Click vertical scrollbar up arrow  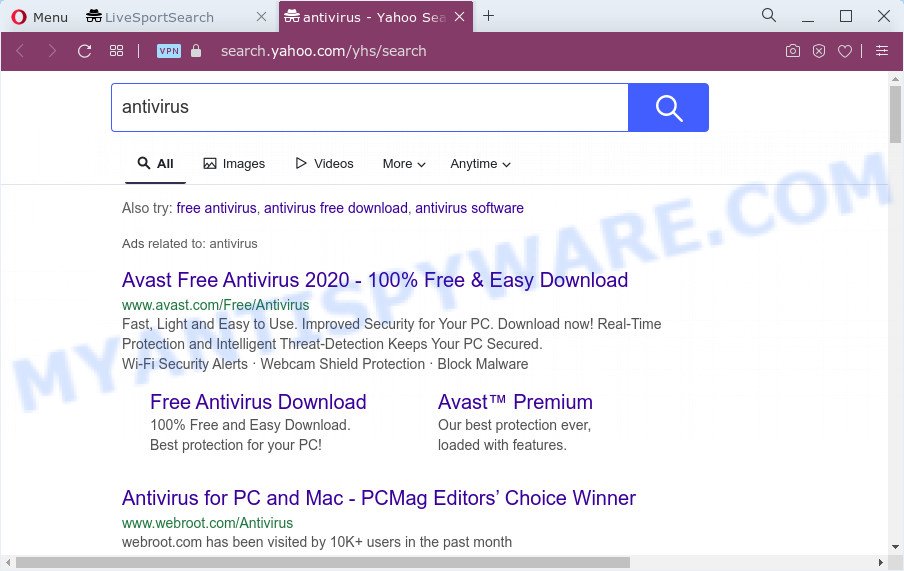tap(895, 78)
